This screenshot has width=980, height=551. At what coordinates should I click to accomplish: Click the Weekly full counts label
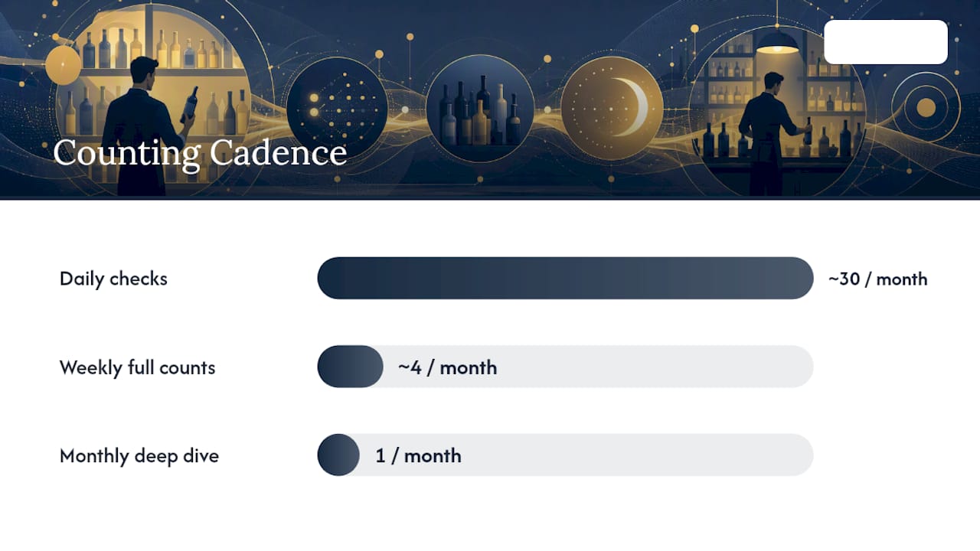[138, 367]
